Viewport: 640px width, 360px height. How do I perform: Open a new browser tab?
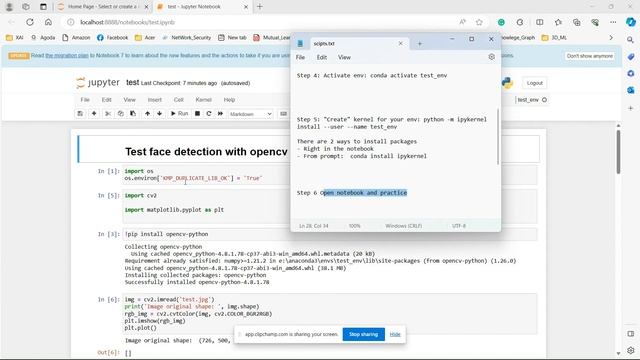pos(260,7)
